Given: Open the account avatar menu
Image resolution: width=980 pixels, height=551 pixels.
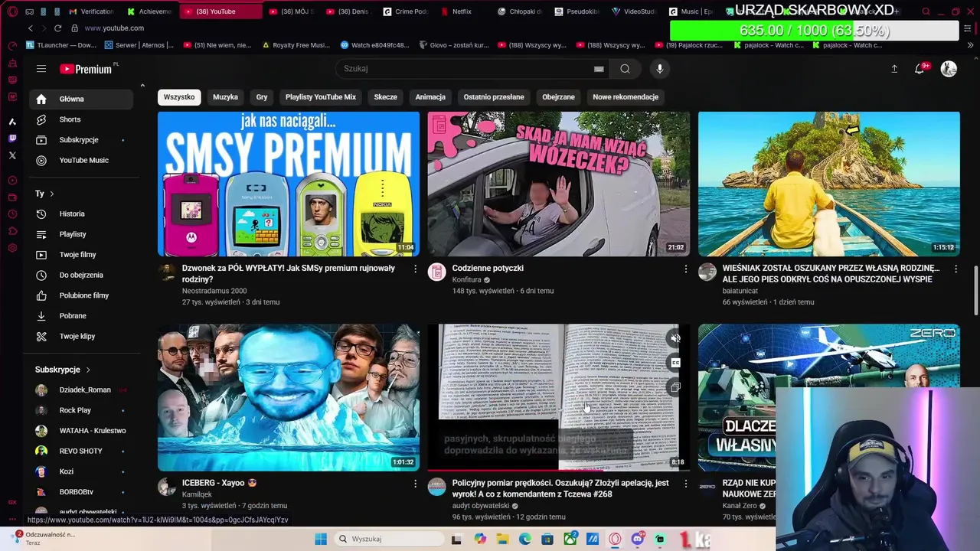Looking at the screenshot, I should [x=949, y=69].
